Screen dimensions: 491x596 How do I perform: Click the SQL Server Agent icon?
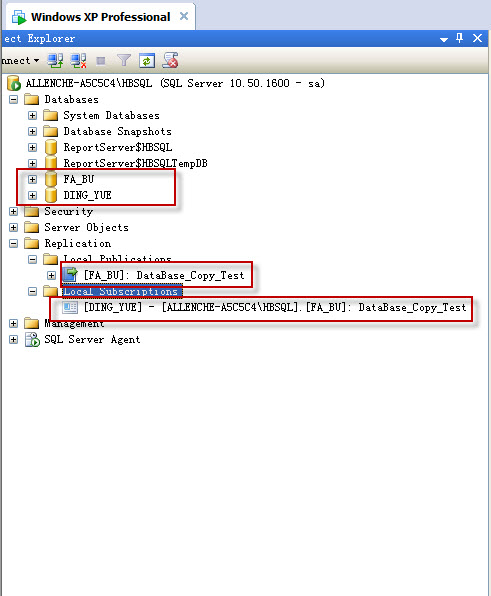click(x=32, y=339)
